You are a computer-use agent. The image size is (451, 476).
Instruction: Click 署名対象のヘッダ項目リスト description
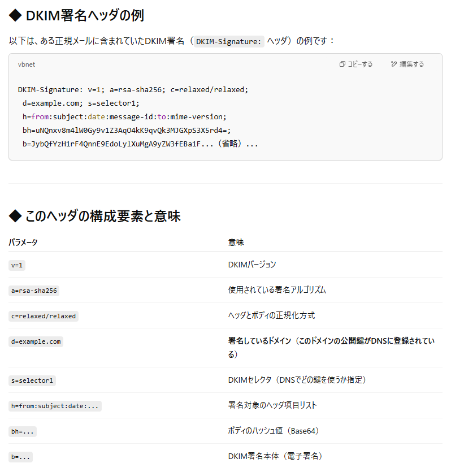coord(272,405)
